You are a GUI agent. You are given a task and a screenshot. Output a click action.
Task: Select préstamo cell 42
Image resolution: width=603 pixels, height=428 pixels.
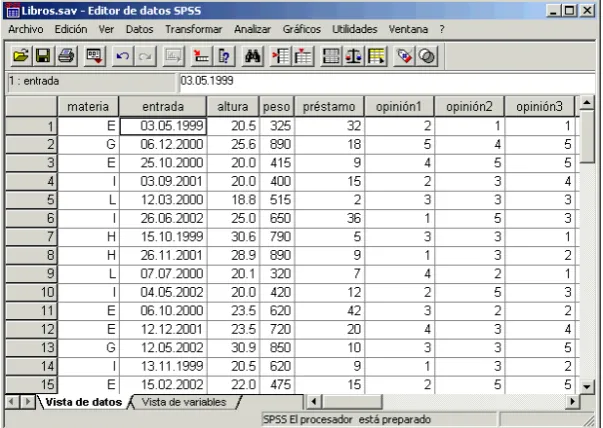(330, 311)
